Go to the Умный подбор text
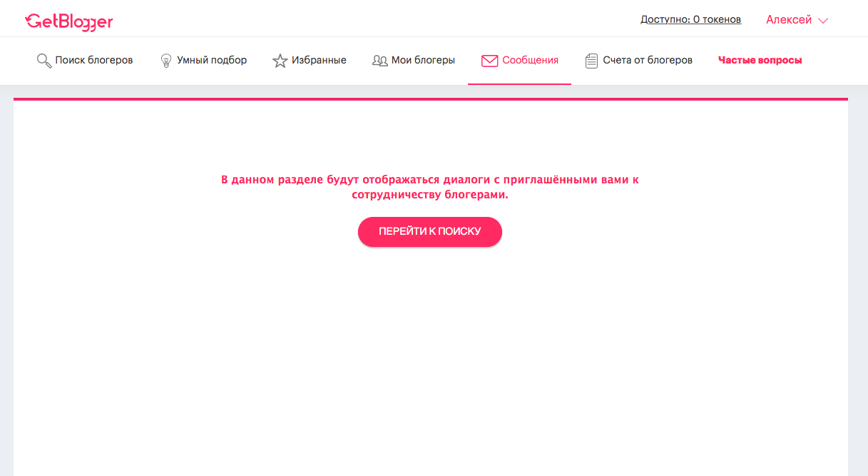Viewport: 868px width, 476px height. (212, 61)
